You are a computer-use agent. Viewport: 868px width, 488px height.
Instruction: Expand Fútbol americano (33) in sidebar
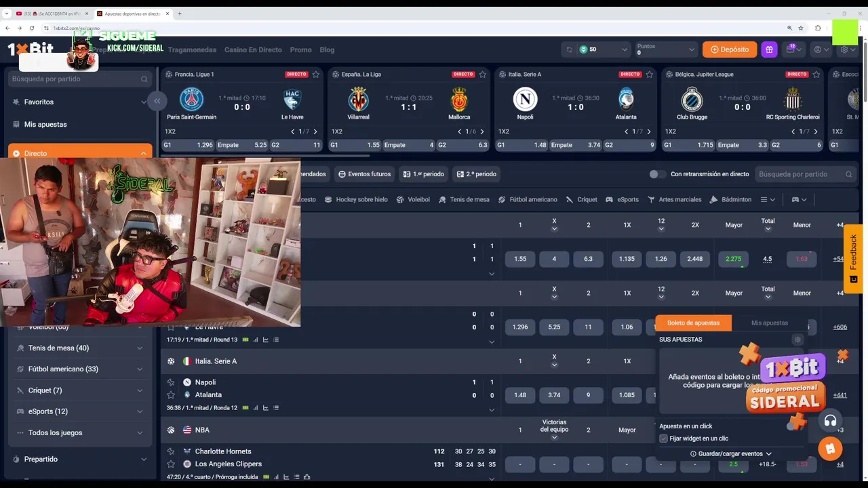79,369
